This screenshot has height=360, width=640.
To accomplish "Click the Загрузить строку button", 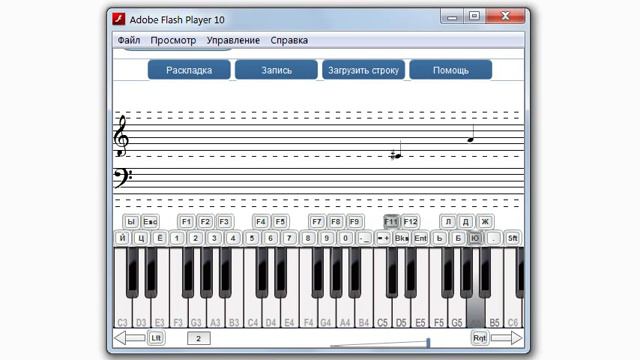I will coord(363,70).
